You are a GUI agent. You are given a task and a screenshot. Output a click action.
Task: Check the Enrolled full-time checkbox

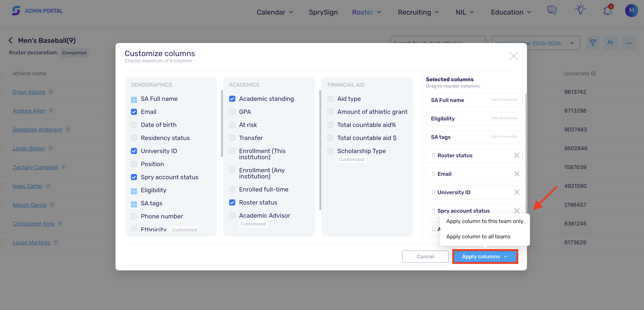pyautogui.click(x=232, y=189)
